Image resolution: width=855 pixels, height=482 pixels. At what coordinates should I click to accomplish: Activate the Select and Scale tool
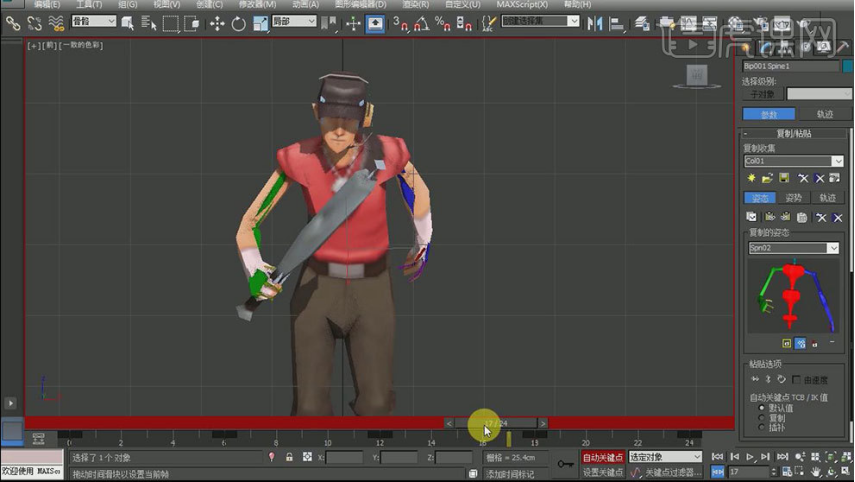pos(260,23)
